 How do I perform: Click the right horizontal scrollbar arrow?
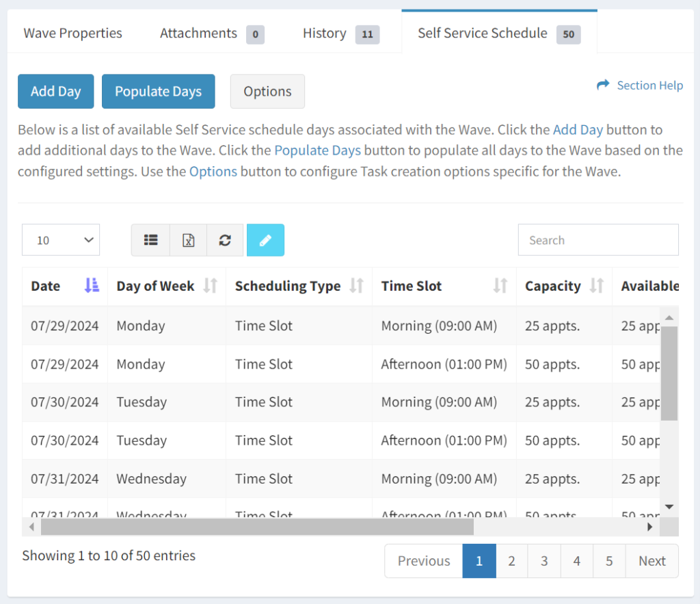[650, 527]
